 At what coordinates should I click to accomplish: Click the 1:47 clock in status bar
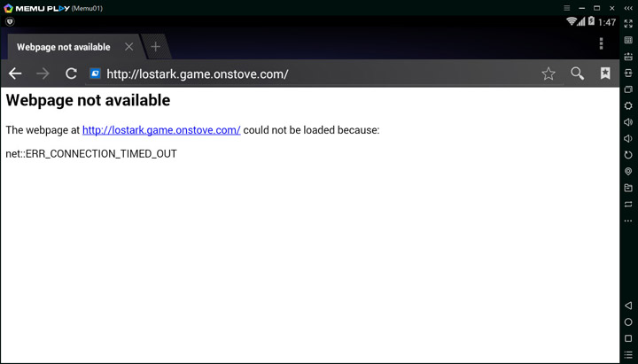[x=607, y=22]
